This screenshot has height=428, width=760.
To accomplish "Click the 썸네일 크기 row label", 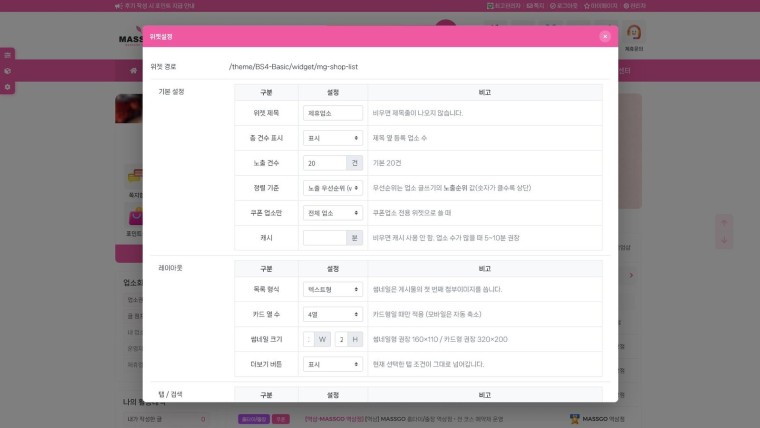I will pyautogui.click(x=266, y=339).
